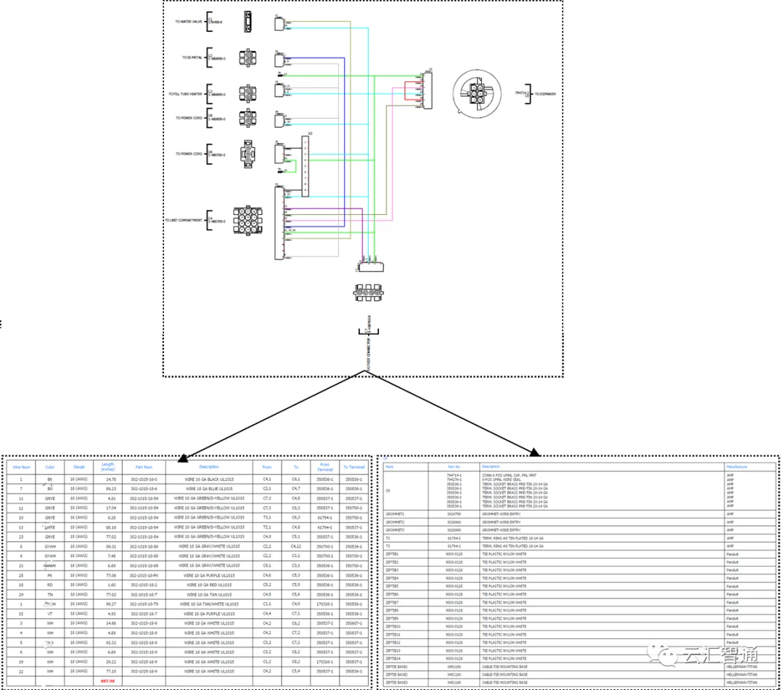The image size is (784, 690).
Task: Click the WIRE 18 GA RED UL1015 cell
Action: [209, 585]
